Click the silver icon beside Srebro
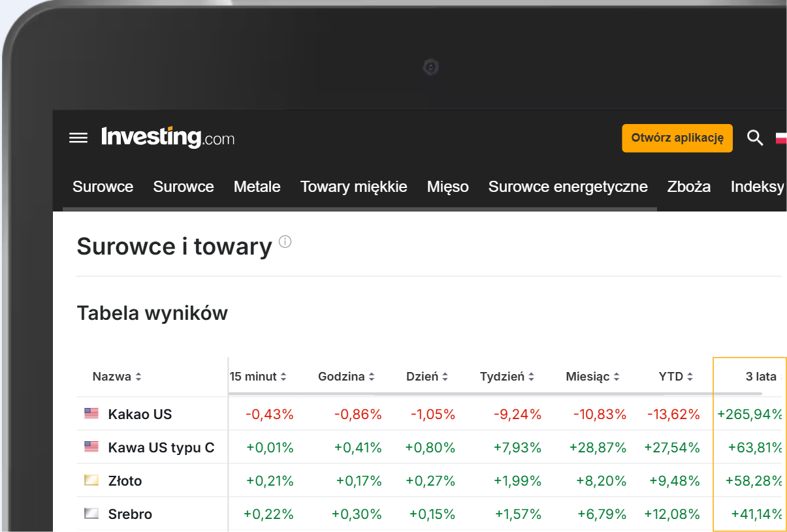The image size is (787, 532). (x=91, y=514)
